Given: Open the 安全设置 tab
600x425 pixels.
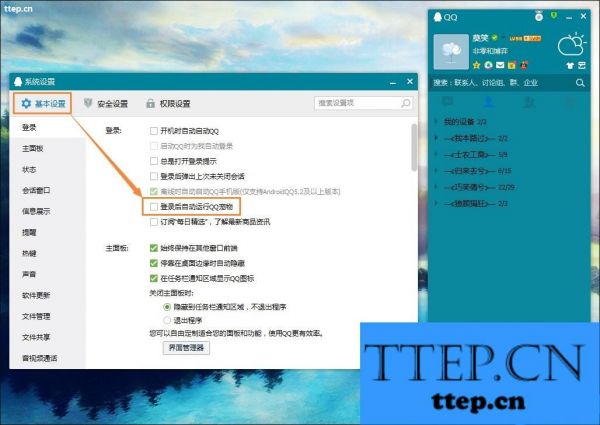Looking at the screenshot, I should (106, 103).
